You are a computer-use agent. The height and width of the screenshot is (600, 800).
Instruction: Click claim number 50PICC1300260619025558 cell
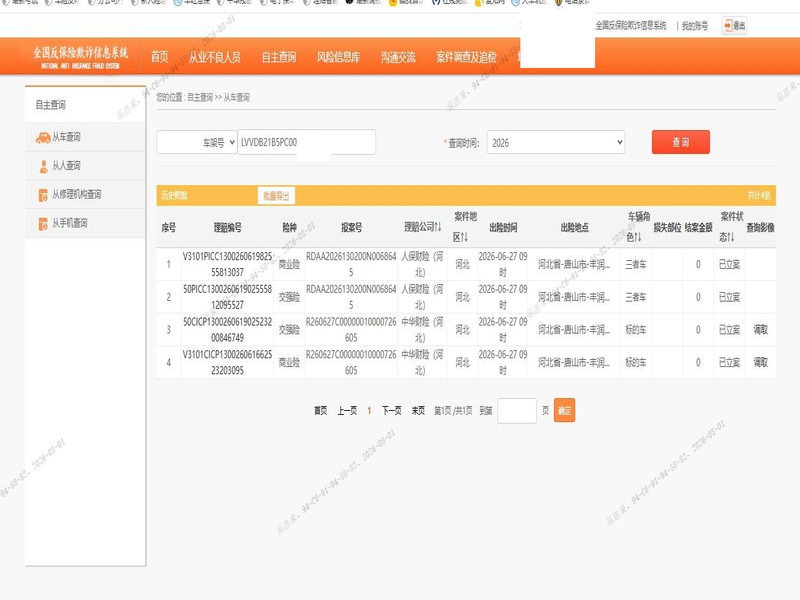[228, 297]
